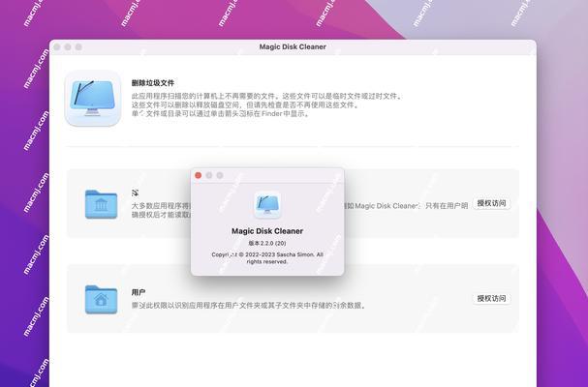This screenshot has width=588, height=387.
Task: Click the 版本 2.2.0 (20) version text
Action: [267, 243]
